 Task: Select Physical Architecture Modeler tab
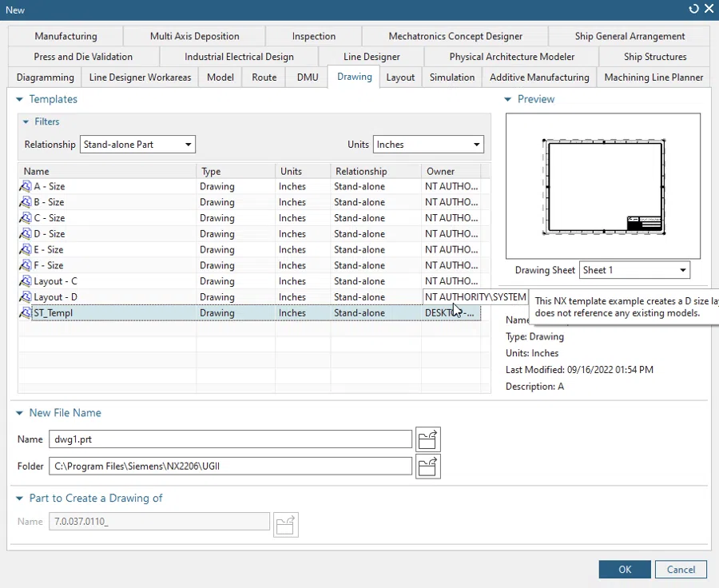(512, 57)
